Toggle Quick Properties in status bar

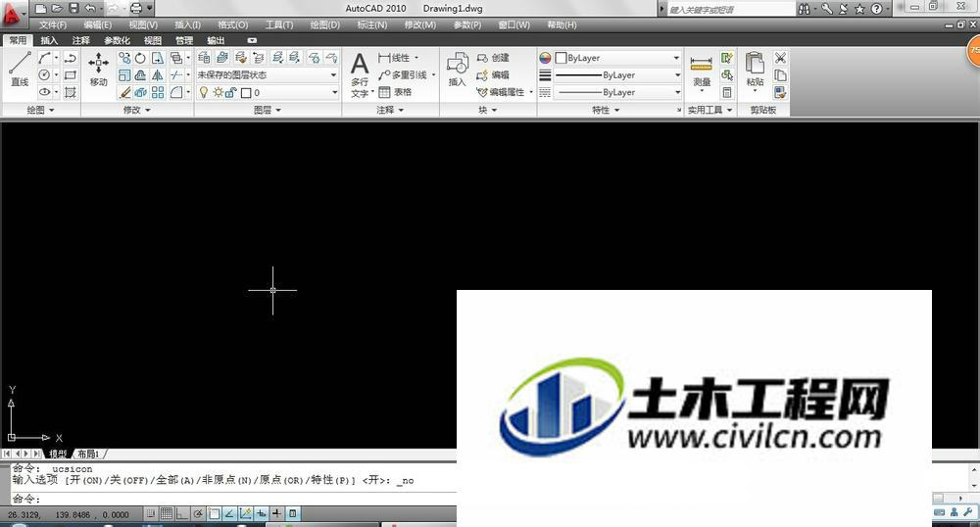click(292, 514)
